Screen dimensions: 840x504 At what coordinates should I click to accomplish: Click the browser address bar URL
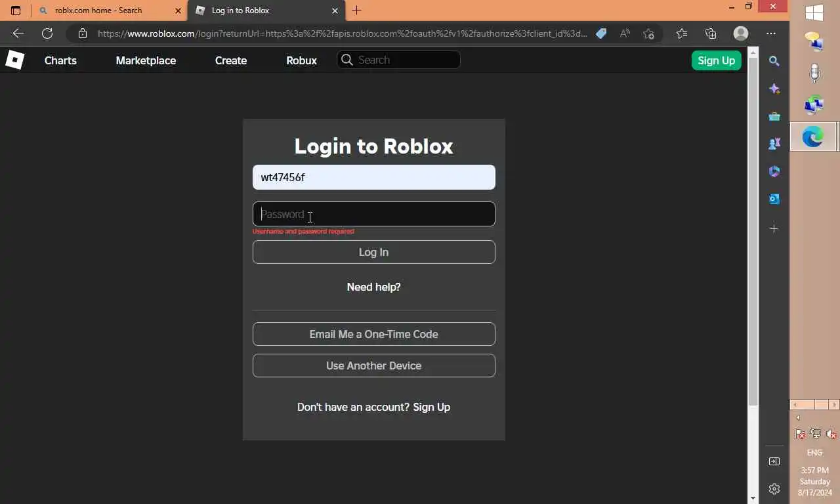point(343,33)
